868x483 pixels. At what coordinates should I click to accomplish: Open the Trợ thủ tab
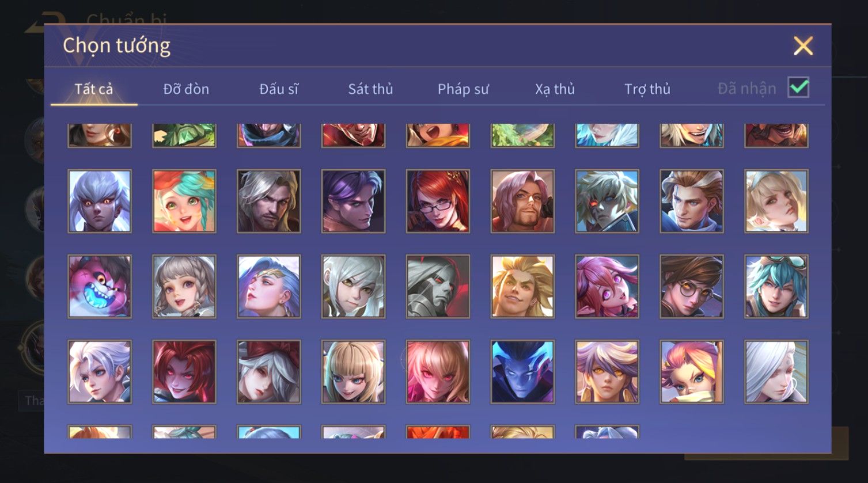(647, 89)
